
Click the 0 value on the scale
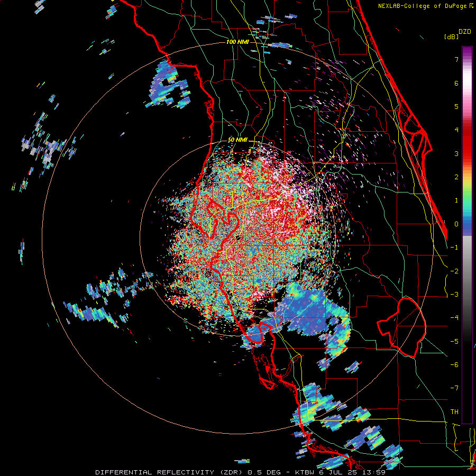[456, 224]
